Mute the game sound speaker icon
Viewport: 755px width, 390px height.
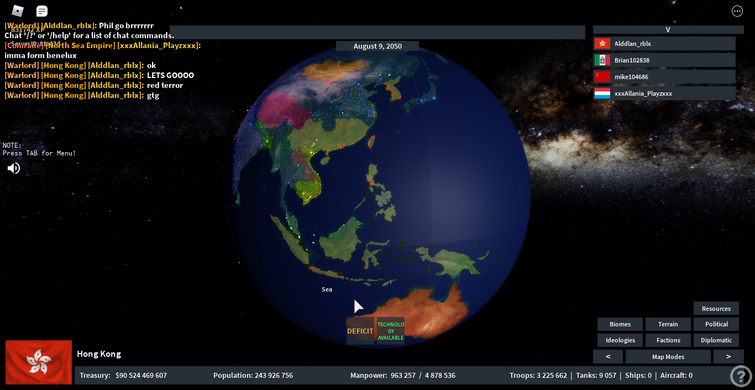point(14,168)
